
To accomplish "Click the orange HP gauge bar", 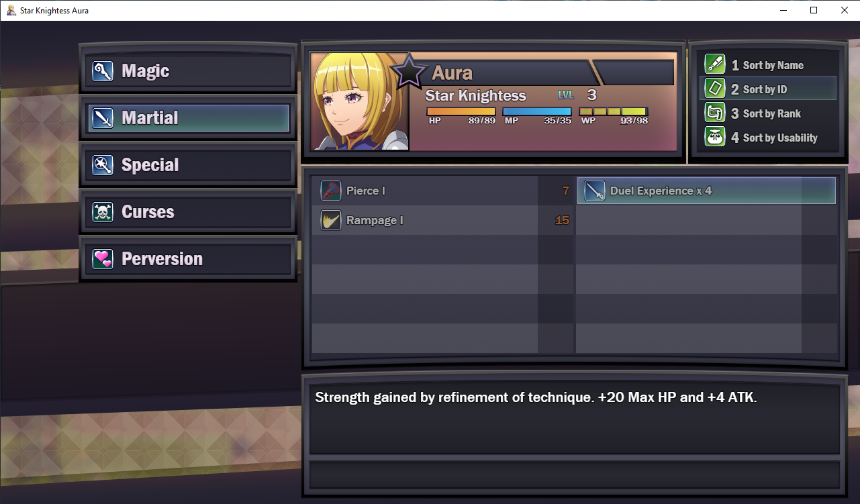I will [x=461, y=111].
